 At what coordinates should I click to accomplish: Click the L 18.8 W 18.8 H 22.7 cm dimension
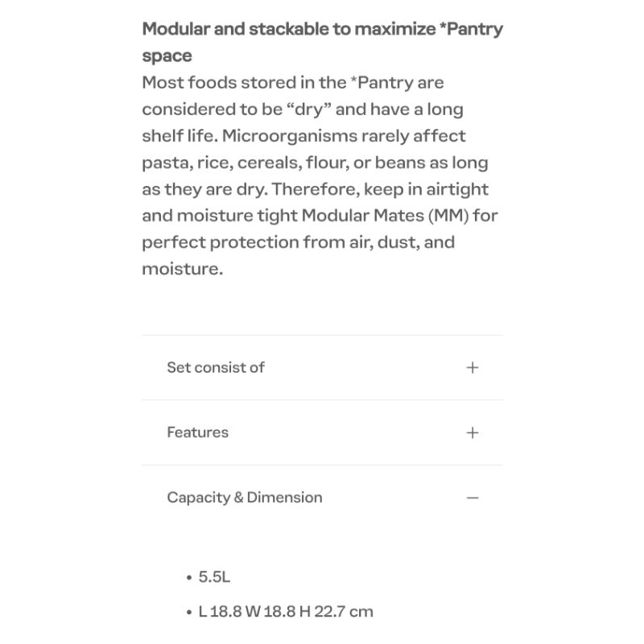[286, 611]
